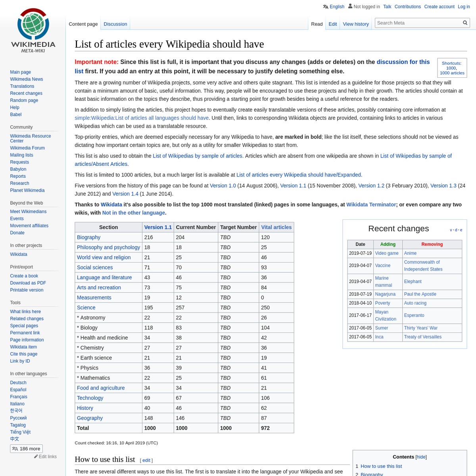
Task: Click the Donate sidebar link
Action: (x=17, y=233)
